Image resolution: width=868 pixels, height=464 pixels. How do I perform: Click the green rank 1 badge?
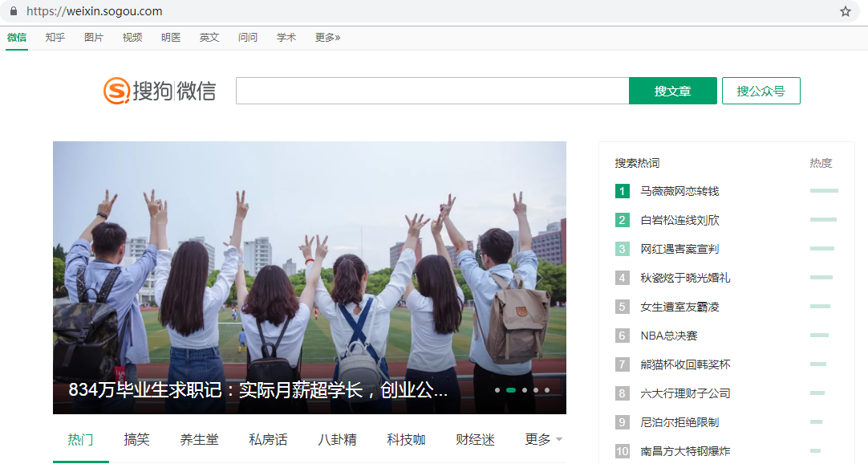click(623, 191)
